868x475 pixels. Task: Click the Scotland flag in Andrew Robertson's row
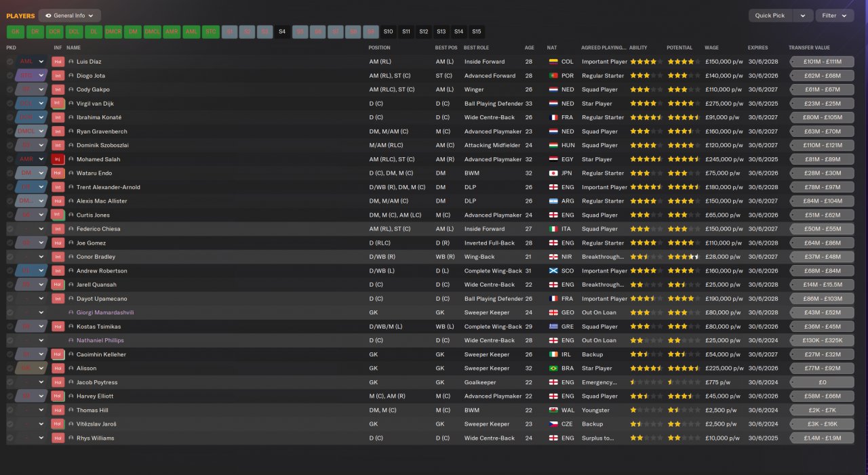tap(553, 271)
